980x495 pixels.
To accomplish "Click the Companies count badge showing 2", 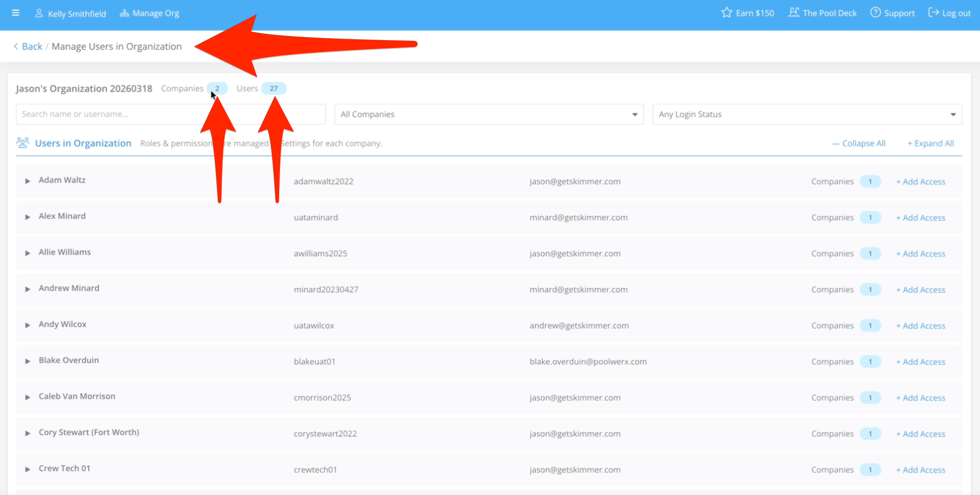I will pyautogui.click(x=217, y=88).
